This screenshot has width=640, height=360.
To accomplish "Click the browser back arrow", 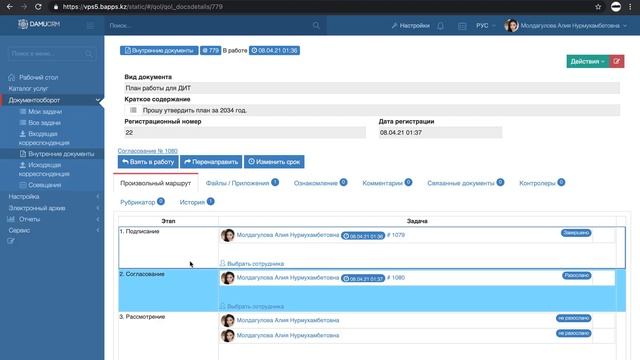I will tap(9, 7).
